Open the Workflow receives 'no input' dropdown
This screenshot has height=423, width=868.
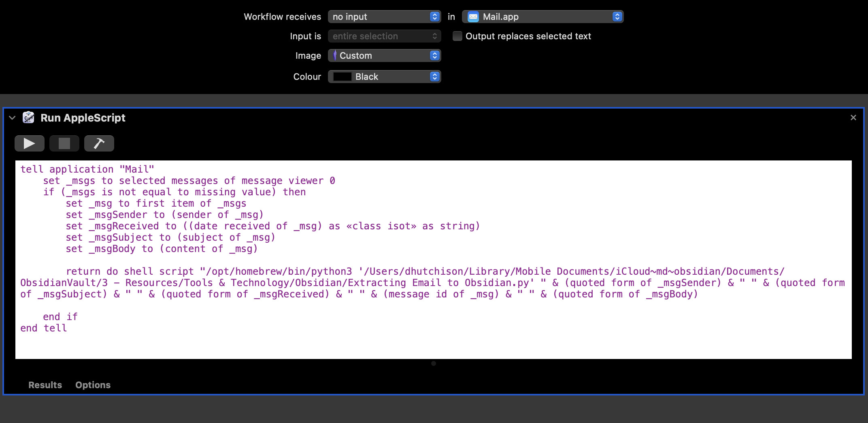[x=384, y=17]
